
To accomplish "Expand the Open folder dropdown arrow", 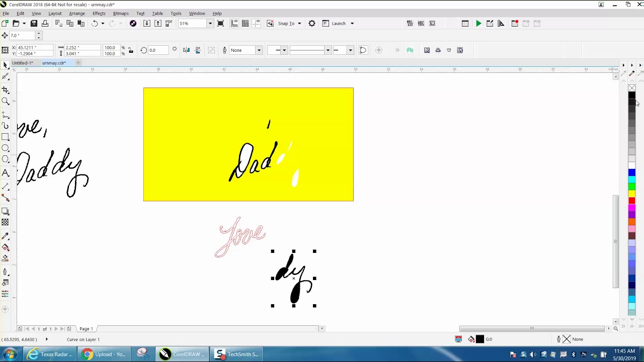I will [x=24, y=23].
